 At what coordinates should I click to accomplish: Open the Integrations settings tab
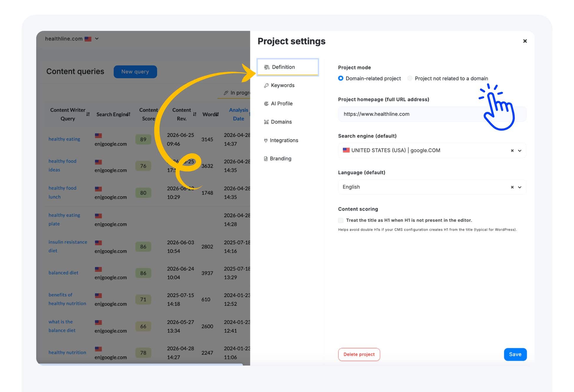click(281, 140)
